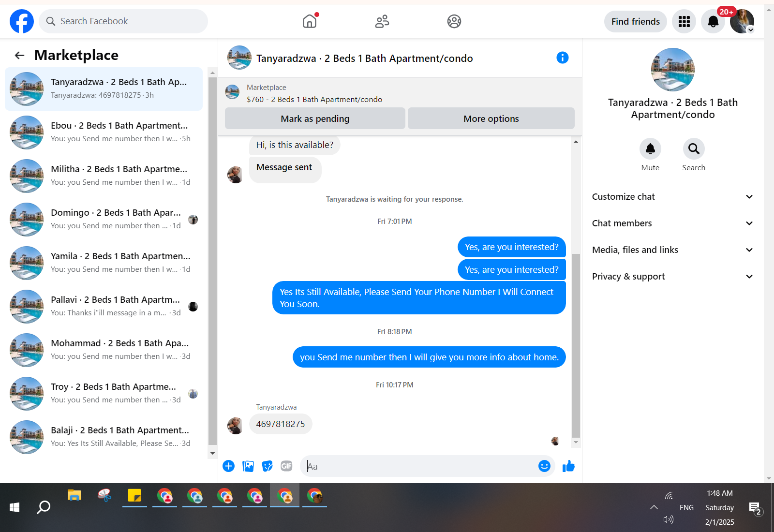Click More options button
Screen dimensions: 774x532
(491, 118)
